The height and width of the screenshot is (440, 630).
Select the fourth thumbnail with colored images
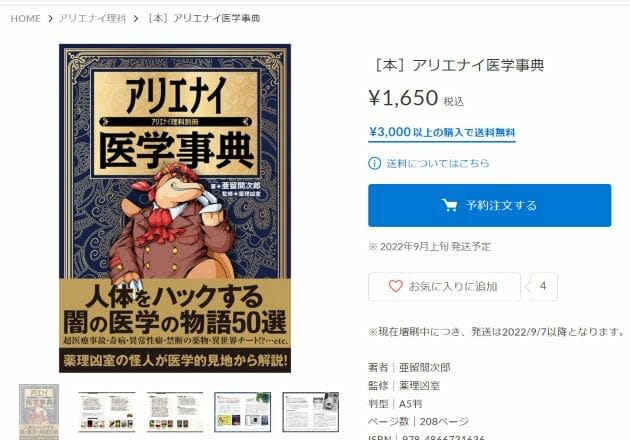point(243,412)
